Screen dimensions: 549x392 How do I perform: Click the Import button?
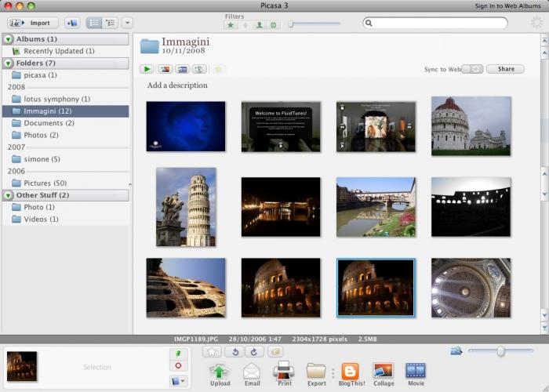(33, 24)
